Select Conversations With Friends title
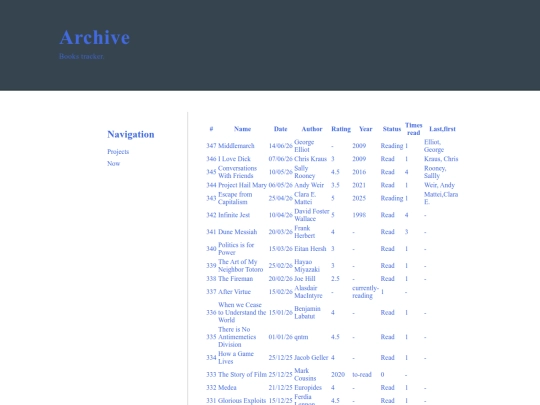The image size is (540, 405). point(237,172)
